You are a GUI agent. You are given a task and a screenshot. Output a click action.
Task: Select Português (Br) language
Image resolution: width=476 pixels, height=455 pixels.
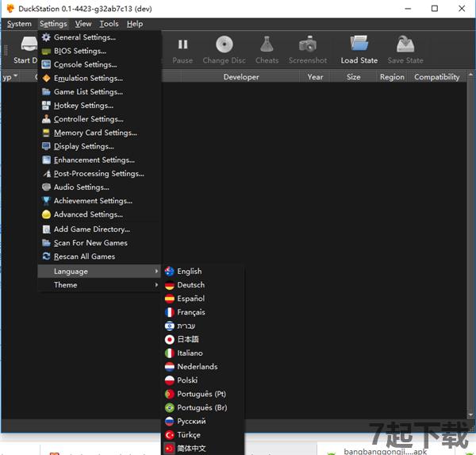pos(204,407)
